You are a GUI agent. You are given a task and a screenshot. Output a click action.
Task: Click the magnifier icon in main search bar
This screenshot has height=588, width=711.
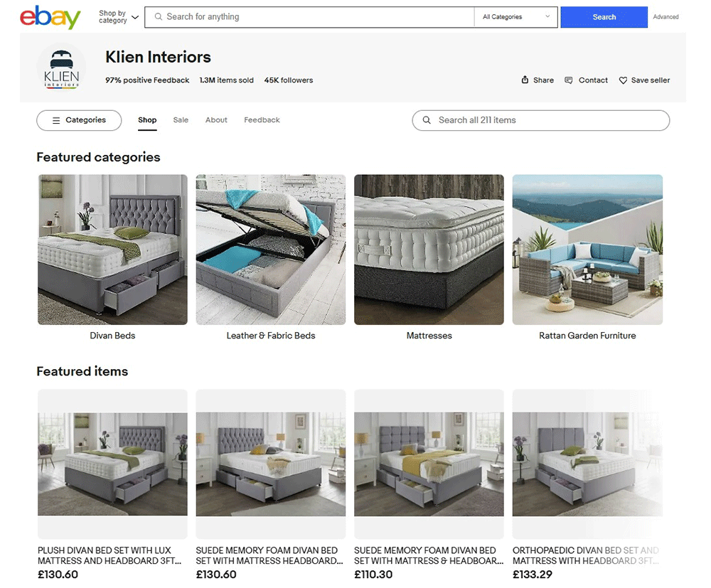[x=159, y=17]
